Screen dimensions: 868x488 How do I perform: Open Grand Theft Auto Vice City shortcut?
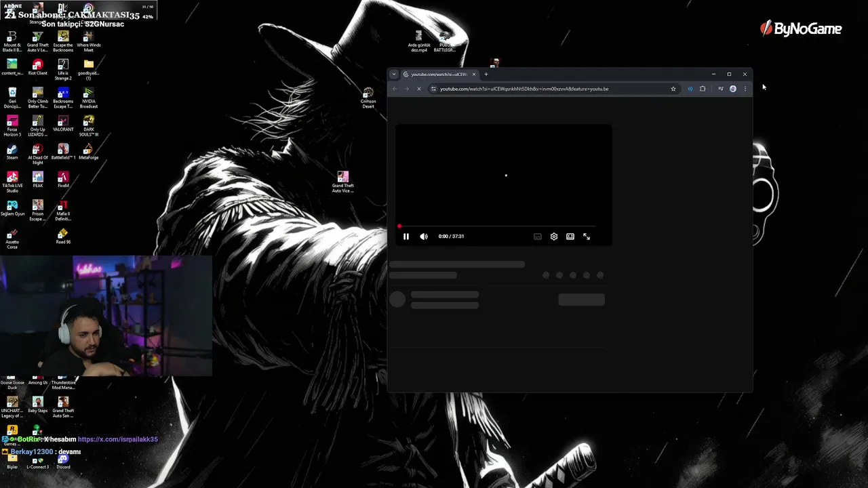point(343,182)
